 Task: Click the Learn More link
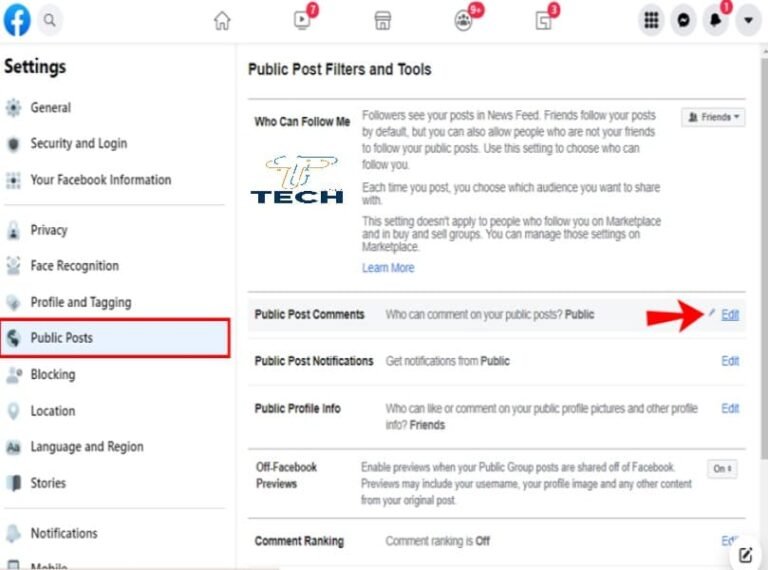[x=388, y=268]
